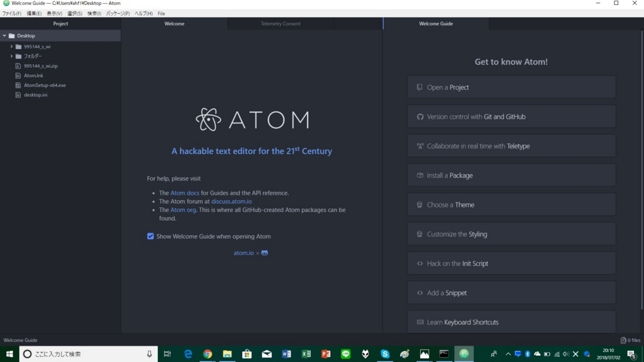The image size is (644, 362).
Task: Open the 表示(V) menu
Action: pos(54,14)
